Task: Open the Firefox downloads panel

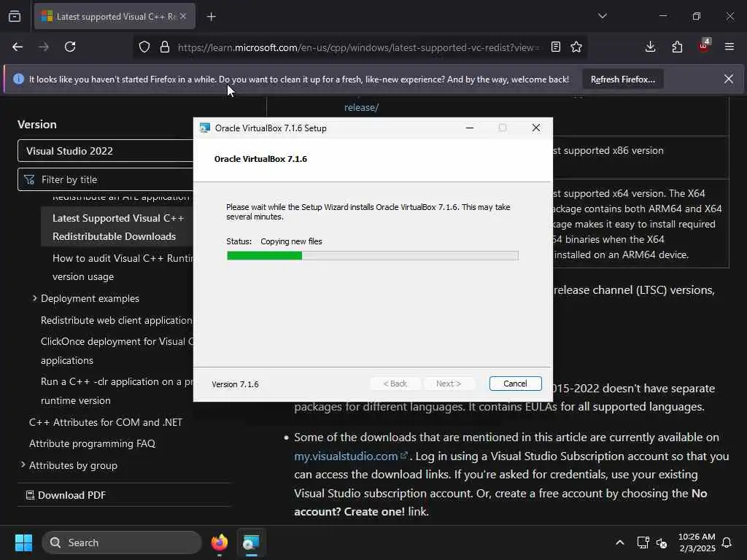Action: pos(650,47)
